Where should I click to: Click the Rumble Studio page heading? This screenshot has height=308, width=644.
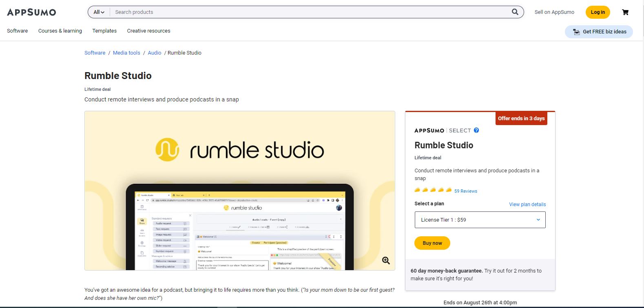pos(118,76)
